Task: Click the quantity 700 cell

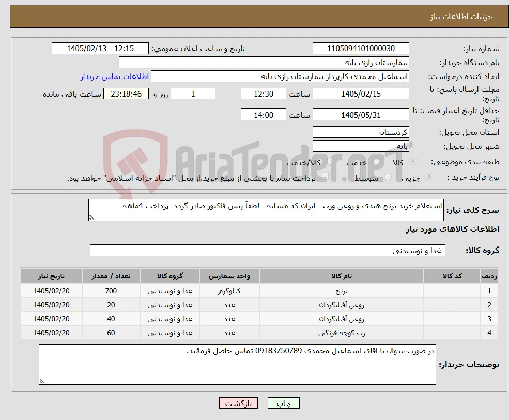Action: [x=111, y=291]
